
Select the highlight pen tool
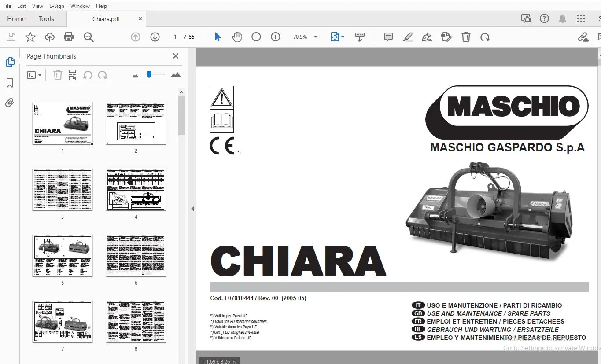point(408,37)
